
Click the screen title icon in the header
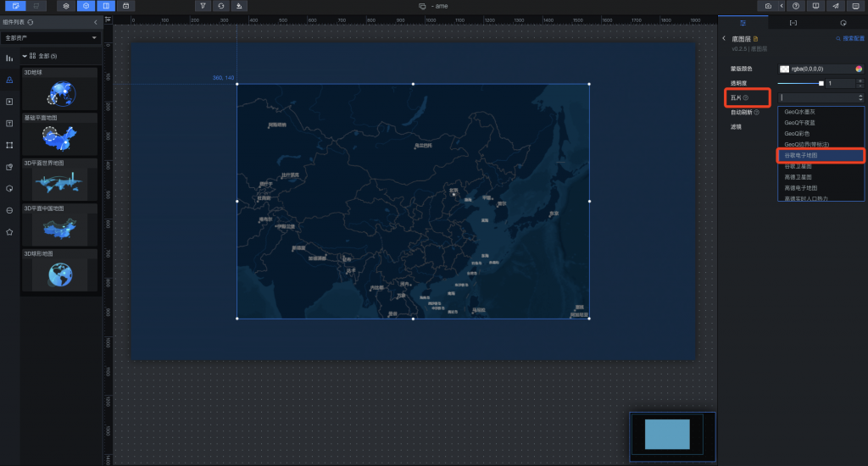pos(422,6)
